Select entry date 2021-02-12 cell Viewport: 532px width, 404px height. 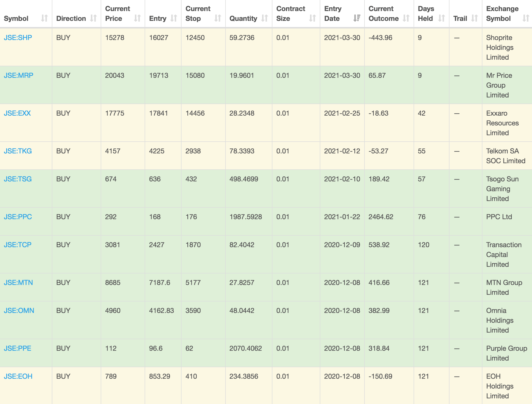[x=342, y=156]
